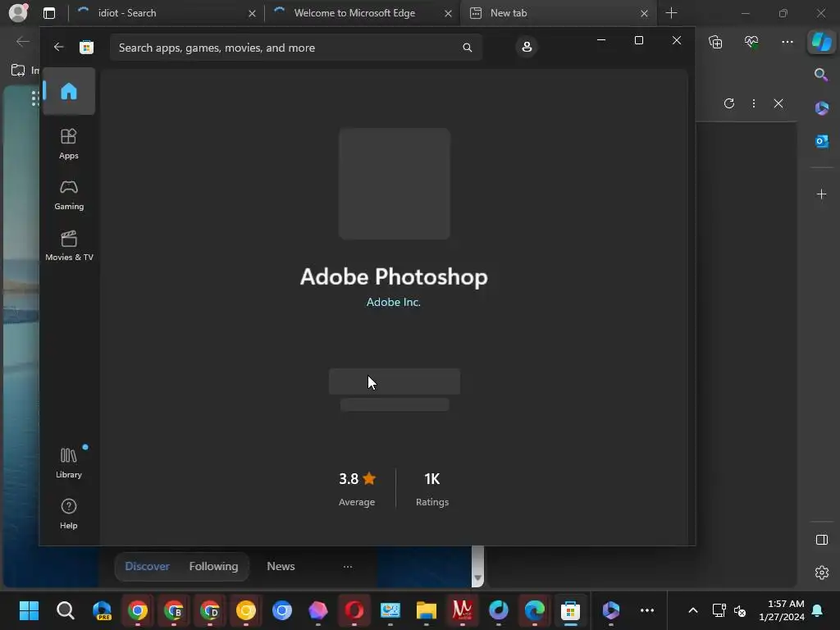Open Windows taskbar Search
This screenshot has height=630, width=840.
click(66, 610)
